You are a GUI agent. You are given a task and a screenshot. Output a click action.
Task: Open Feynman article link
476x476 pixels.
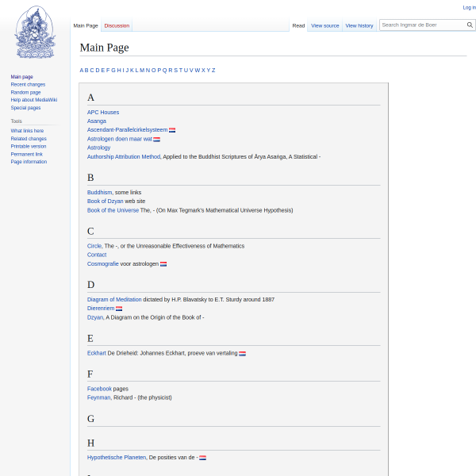coord(99,397)
